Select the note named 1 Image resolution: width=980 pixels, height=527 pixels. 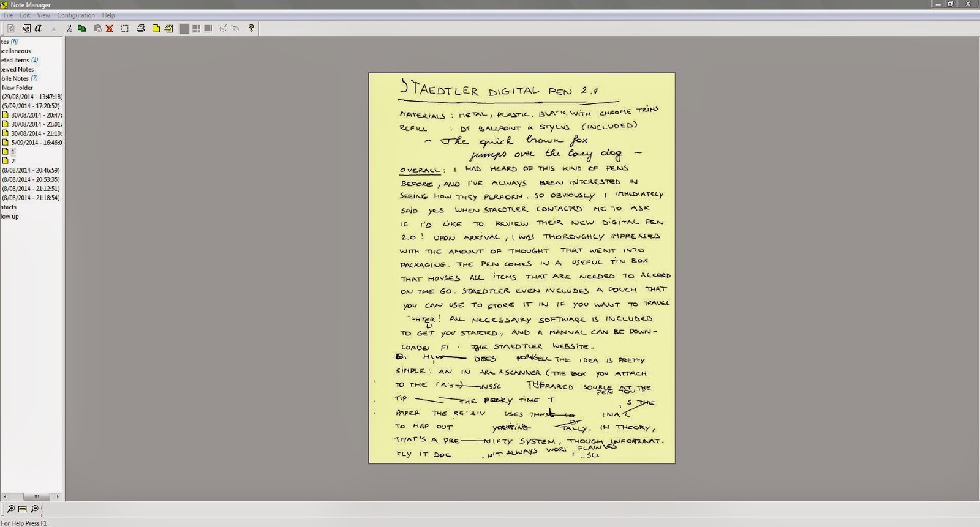pos(12,152)
